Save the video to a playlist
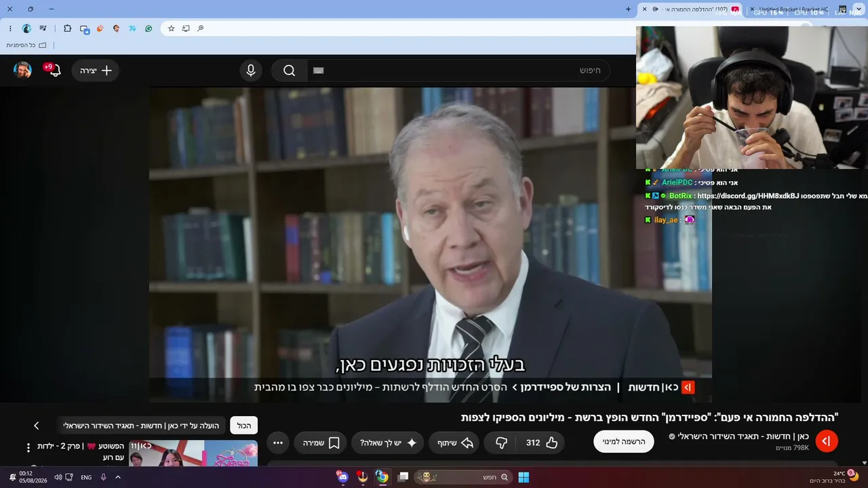868x488 pixels. click(321, 443)
